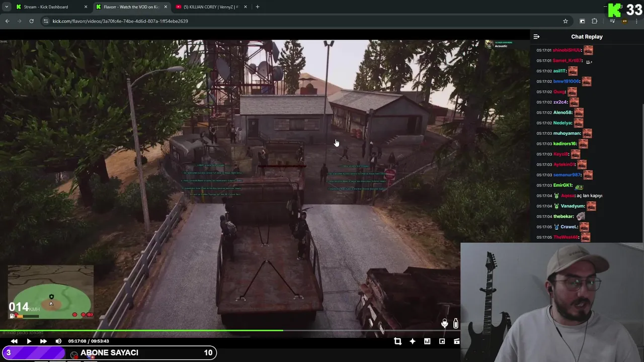View site information icon in address bar
This screenshot has height=362, width=644.
(x=46, y=21)
